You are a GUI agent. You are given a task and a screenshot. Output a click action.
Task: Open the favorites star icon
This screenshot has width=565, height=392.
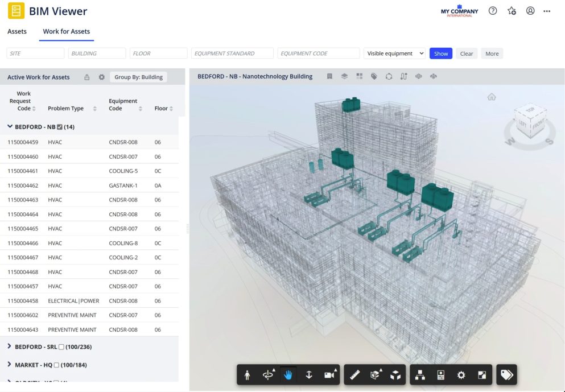coord(512,11)
